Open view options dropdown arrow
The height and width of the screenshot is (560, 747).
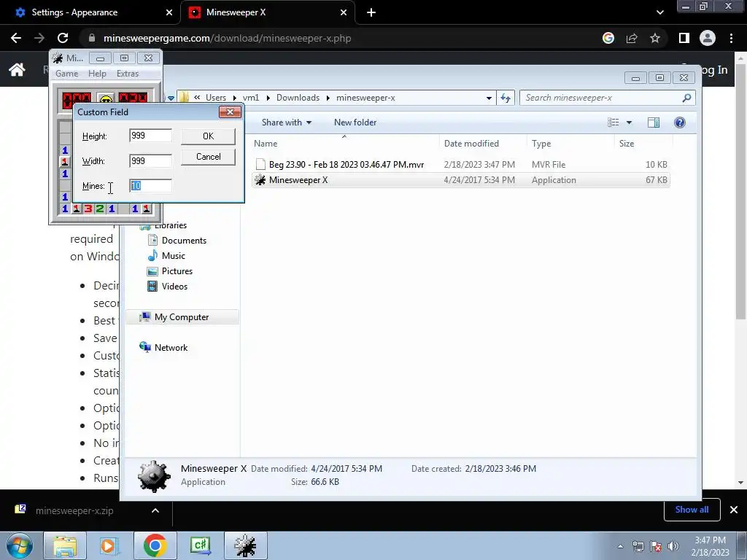coord(629,122)
